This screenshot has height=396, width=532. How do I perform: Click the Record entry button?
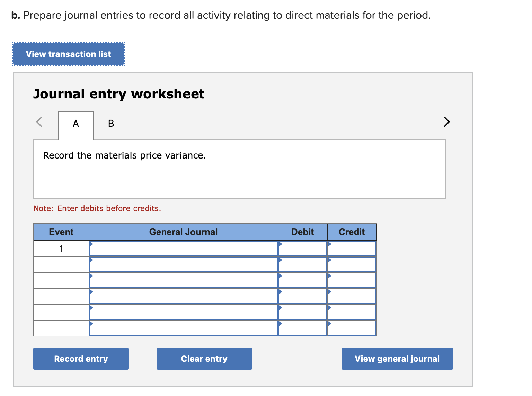pyautogui.click(x=81, y=359)
